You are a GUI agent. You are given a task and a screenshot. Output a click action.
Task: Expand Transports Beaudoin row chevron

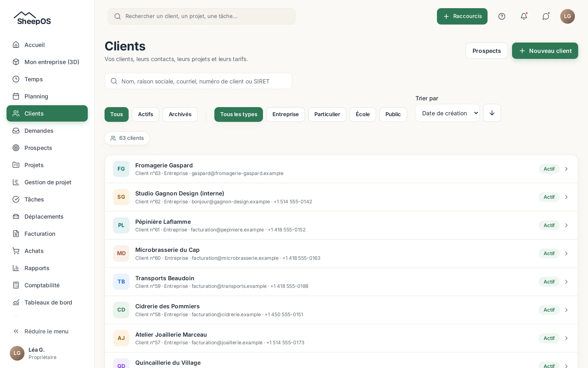(x=566, y=282)
